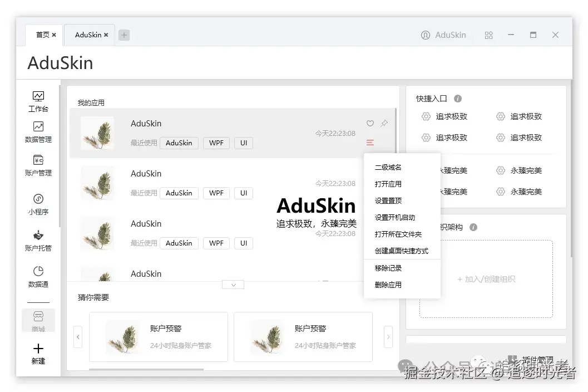Click the orange menu trigger on AduSkin entry

coord(370,143)
